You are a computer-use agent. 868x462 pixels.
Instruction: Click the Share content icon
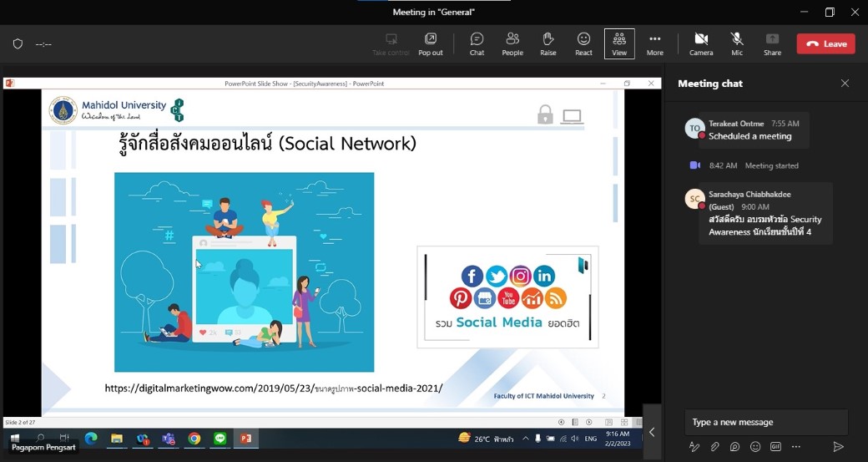pyautogui.click(x=772, y=43)
